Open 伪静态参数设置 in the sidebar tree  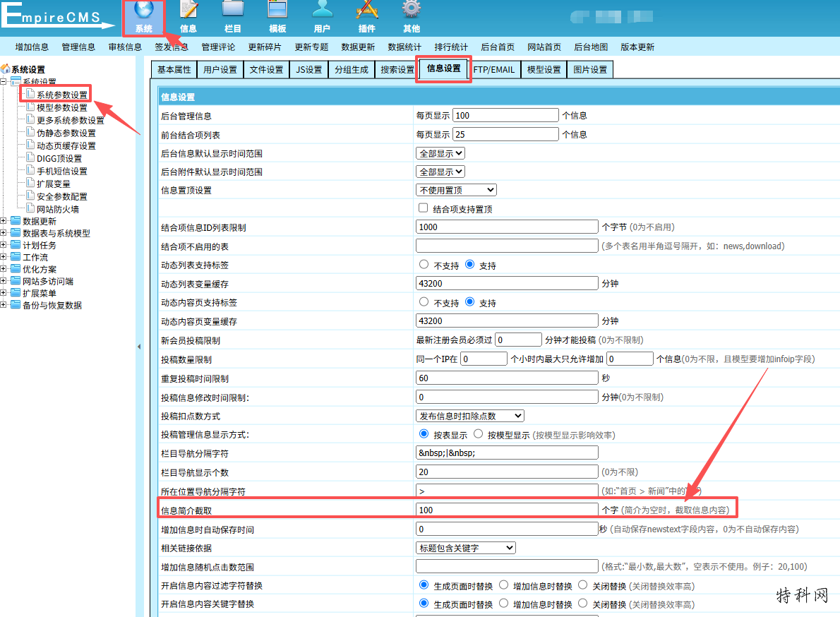[x=66, y=133]
